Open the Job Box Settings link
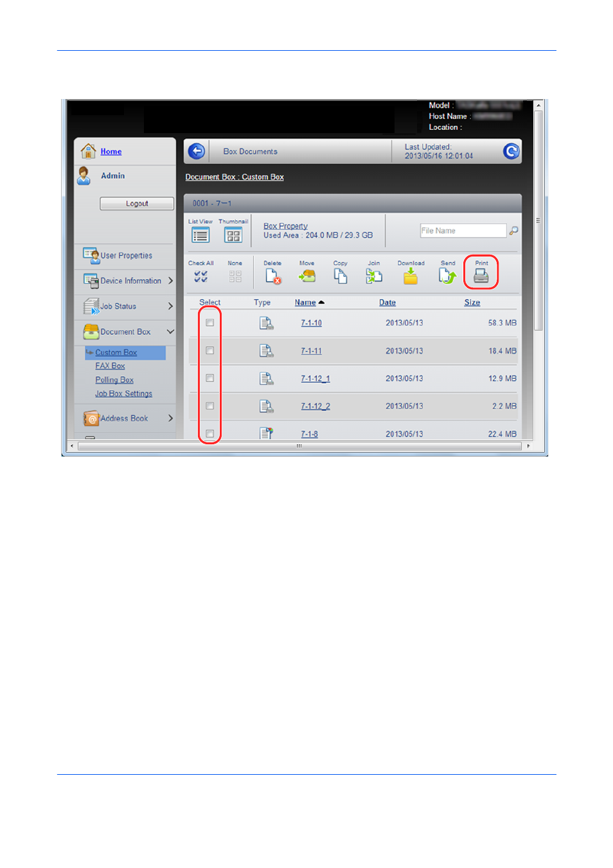 (124, 393)
